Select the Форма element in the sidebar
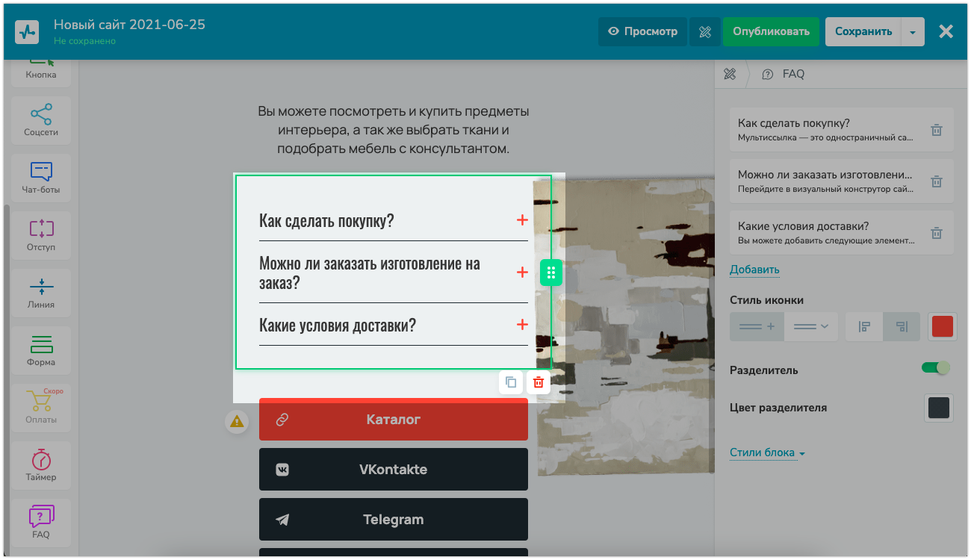Screen dimensions: 971x560 (x=40, y=350)
